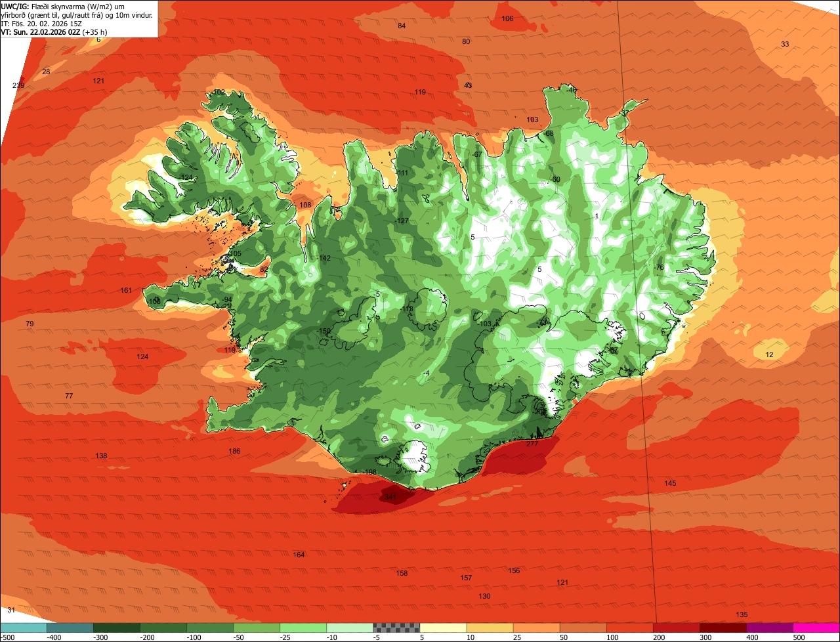Select the 12 value in the yellow patch east

tap(770, 354)
